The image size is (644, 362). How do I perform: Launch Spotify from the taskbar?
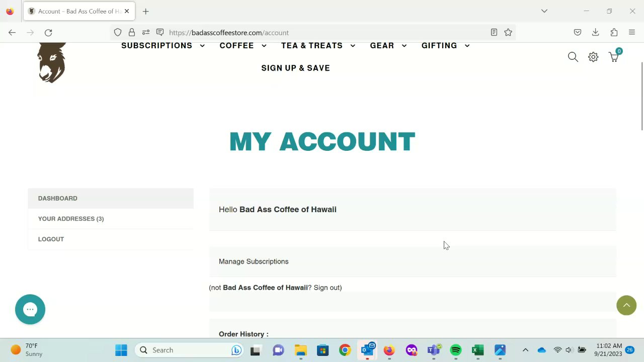click(x=456, y=350)
